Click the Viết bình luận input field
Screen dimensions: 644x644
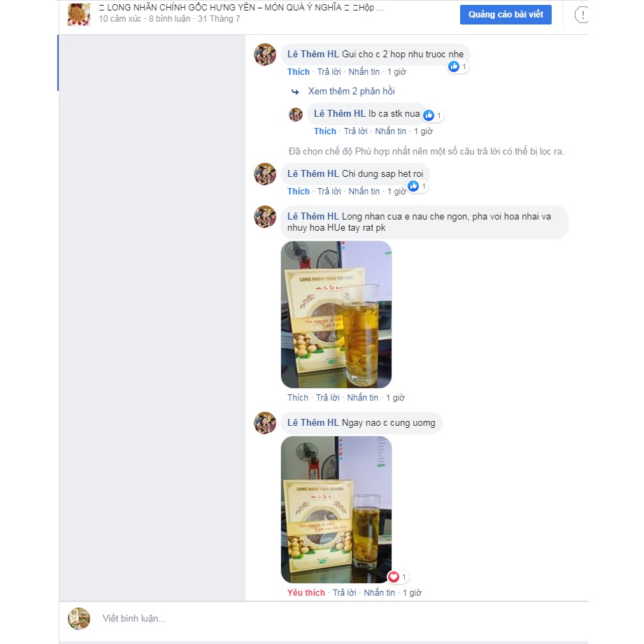[324, 619]
